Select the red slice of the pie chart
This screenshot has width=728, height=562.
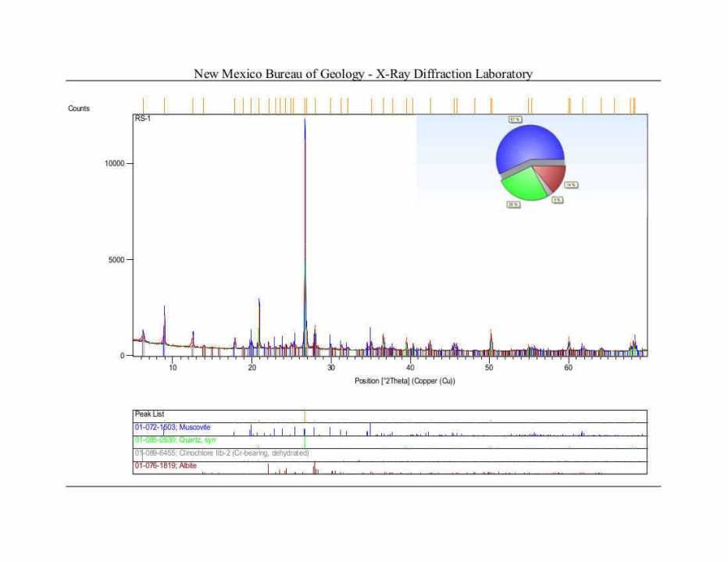pos(551,176)
